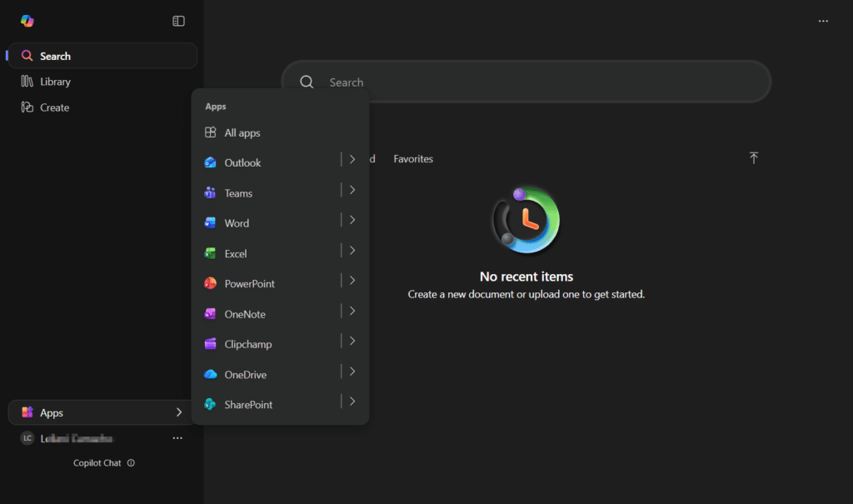853x504 pixels.
Task: Open PowerPoint from the Apps flyout
Action: pyautogui.click(x=249, y=284)
